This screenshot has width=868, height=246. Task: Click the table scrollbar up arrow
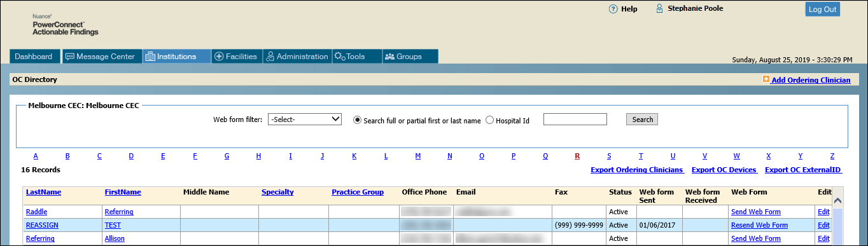837,201
